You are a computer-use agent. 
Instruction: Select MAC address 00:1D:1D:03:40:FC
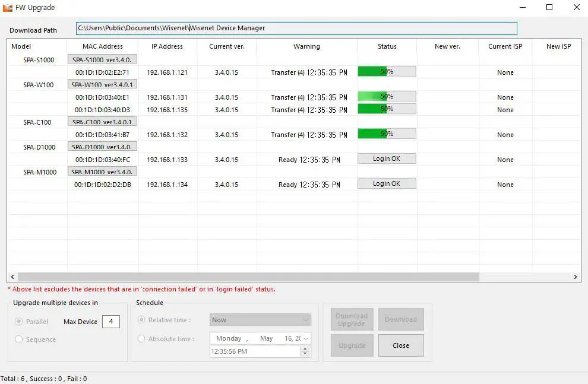102,160
